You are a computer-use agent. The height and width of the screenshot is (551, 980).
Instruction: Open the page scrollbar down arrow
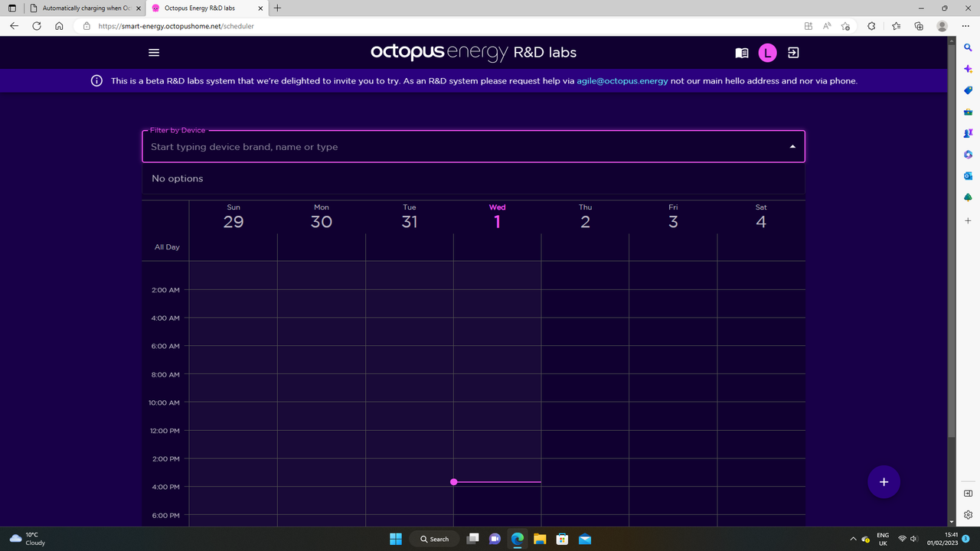(952, 522)
